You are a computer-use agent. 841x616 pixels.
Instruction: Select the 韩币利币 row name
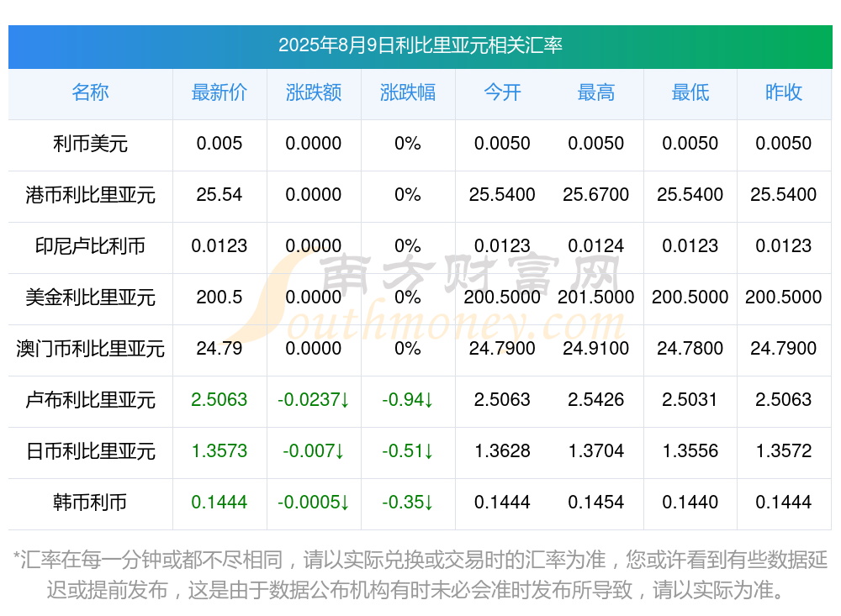[x=90, y=503]
